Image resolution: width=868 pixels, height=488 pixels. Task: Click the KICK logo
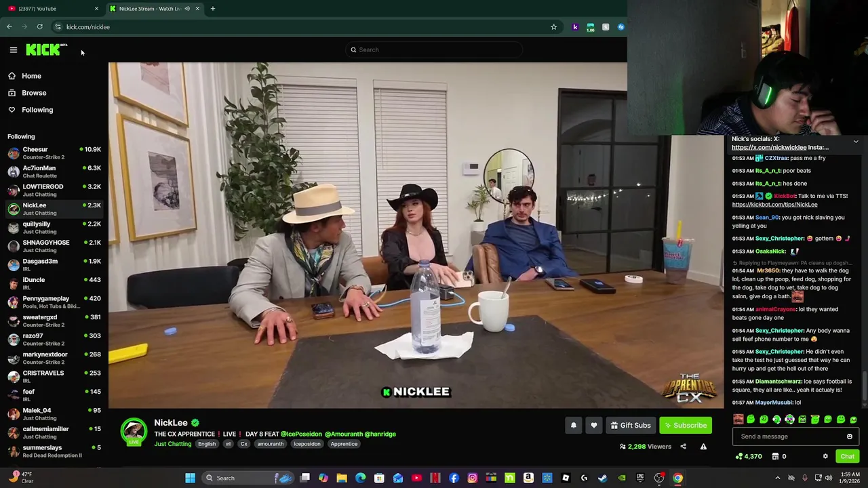coord(46,49)
